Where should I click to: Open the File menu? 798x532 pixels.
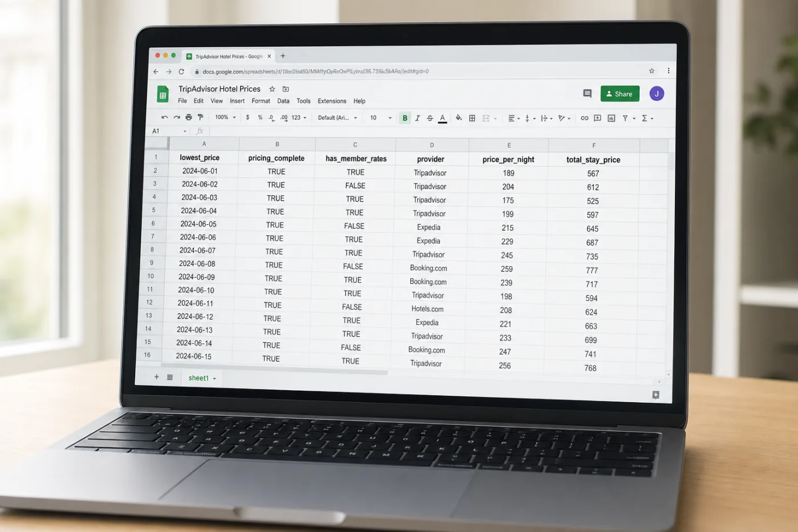[182, 101]
